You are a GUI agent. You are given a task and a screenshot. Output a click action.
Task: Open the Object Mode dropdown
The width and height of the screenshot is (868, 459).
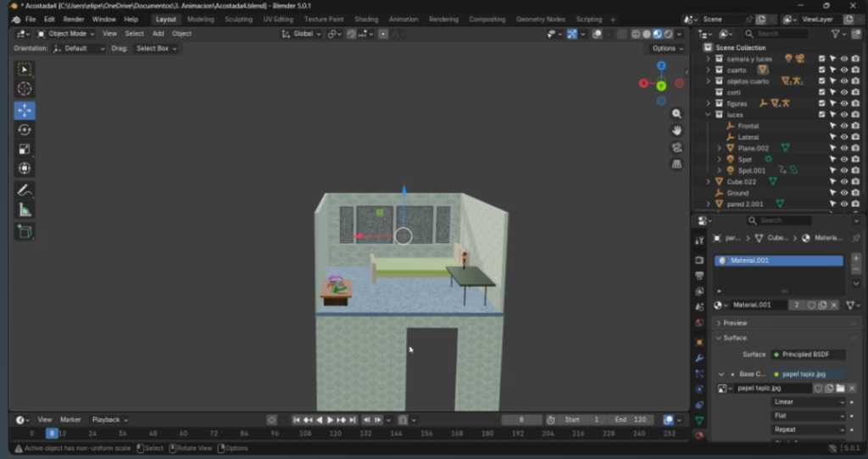point(67,34)
